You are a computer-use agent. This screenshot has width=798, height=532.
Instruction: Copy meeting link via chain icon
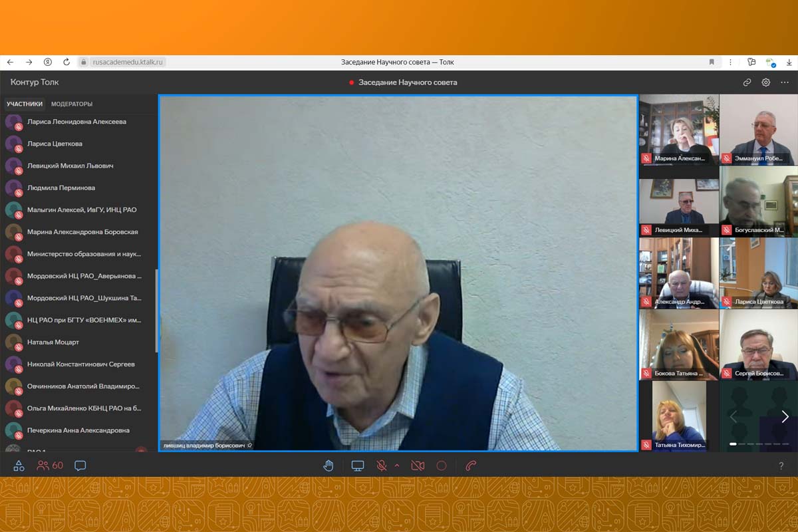pyautogui.click(x=747, y=82)
